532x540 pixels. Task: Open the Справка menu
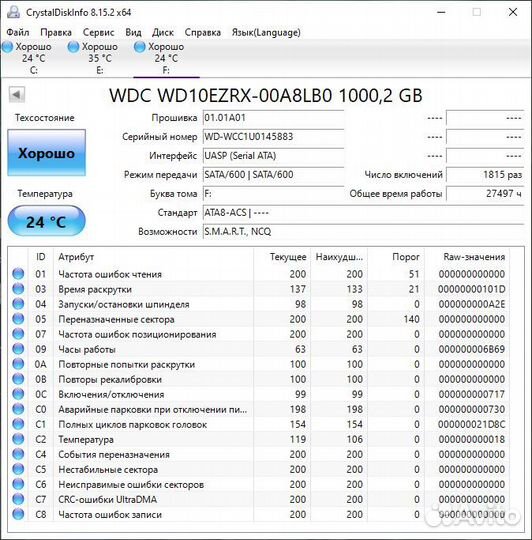[202, 32]
